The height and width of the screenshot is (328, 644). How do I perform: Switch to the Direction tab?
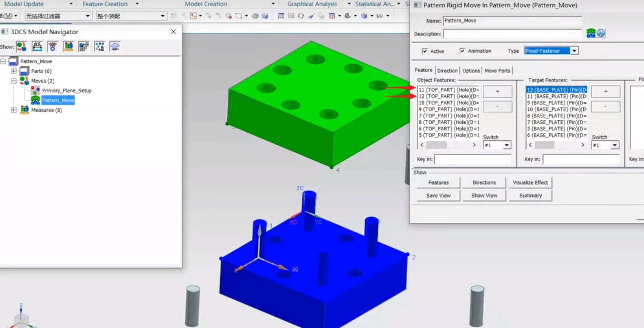(x=447, y=70)
